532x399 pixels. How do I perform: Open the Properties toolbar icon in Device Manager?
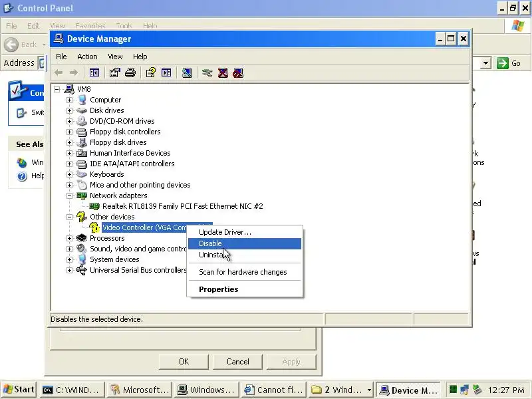pos(114,72)
